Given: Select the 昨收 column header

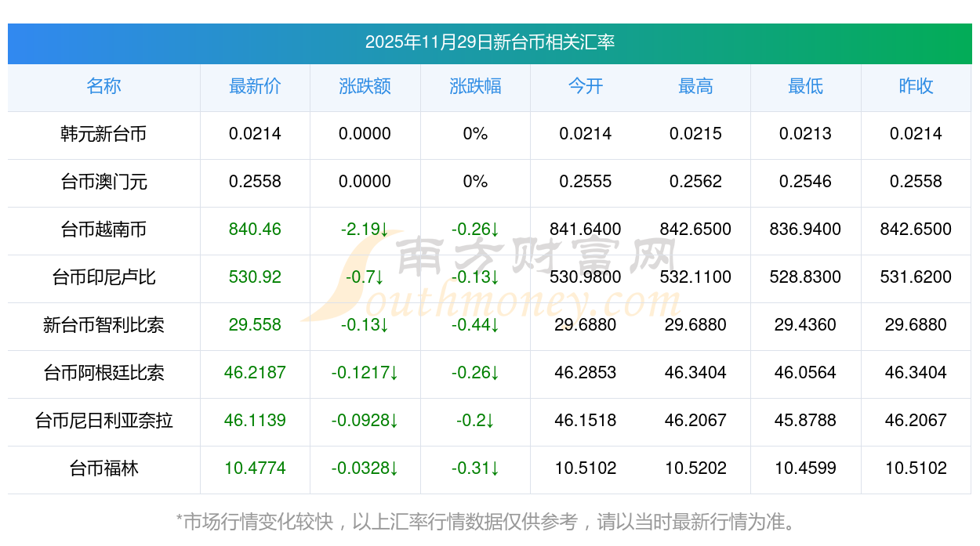Looking at the screenshot, I should (916, 86).
